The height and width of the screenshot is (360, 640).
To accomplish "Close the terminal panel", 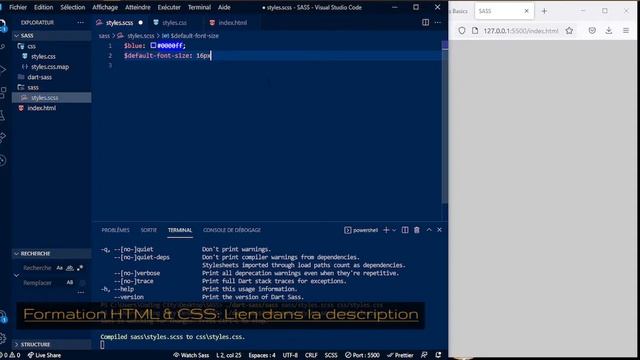I will click(x=440, y=230).
